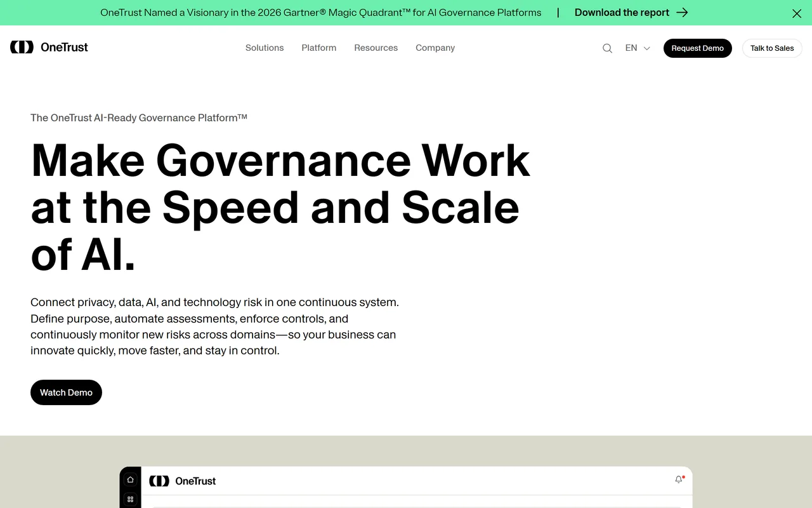Click the arrow next to Download the report

tap(682, 13)
